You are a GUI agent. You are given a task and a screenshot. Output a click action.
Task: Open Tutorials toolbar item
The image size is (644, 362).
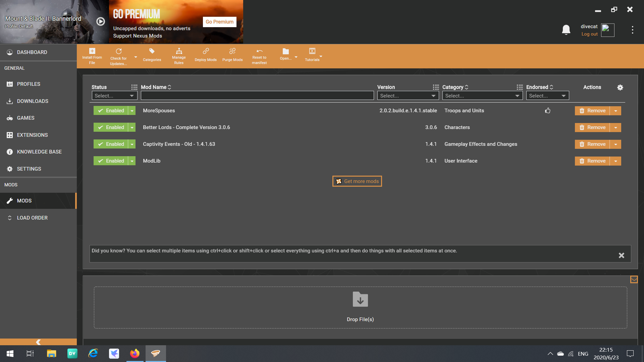pos(312,55)
